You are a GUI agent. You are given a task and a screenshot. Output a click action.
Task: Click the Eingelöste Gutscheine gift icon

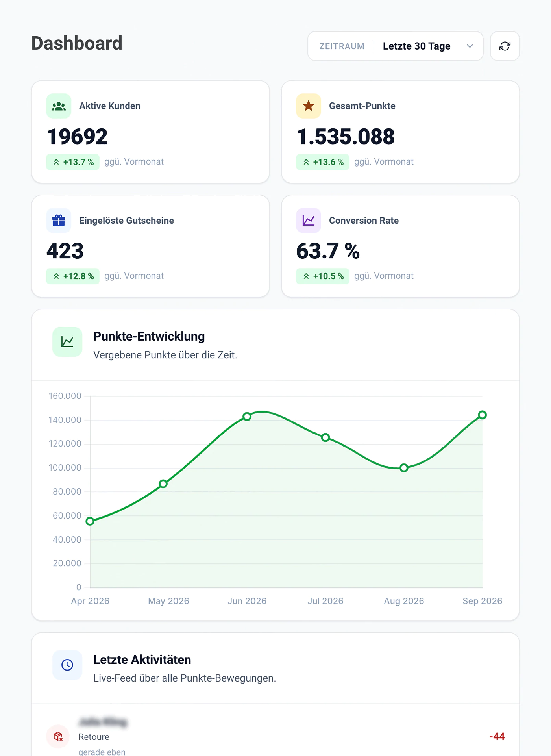click(59, 220)
